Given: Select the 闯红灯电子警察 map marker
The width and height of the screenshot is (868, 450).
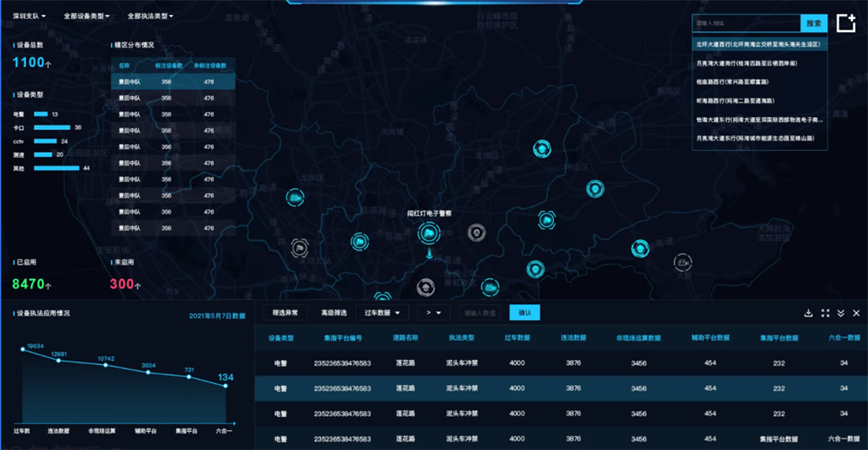Looking at the screenshot, I should pos(429,232).
